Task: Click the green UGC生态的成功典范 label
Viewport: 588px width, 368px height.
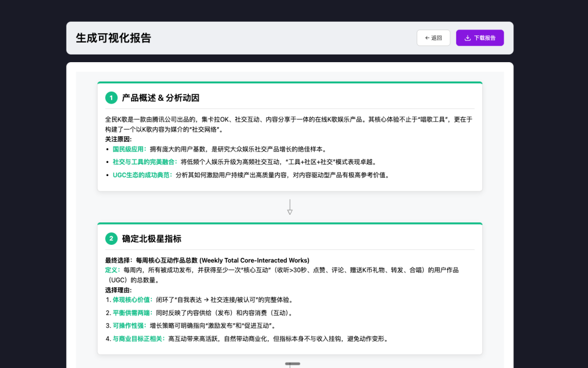Action: pos(142,175)
